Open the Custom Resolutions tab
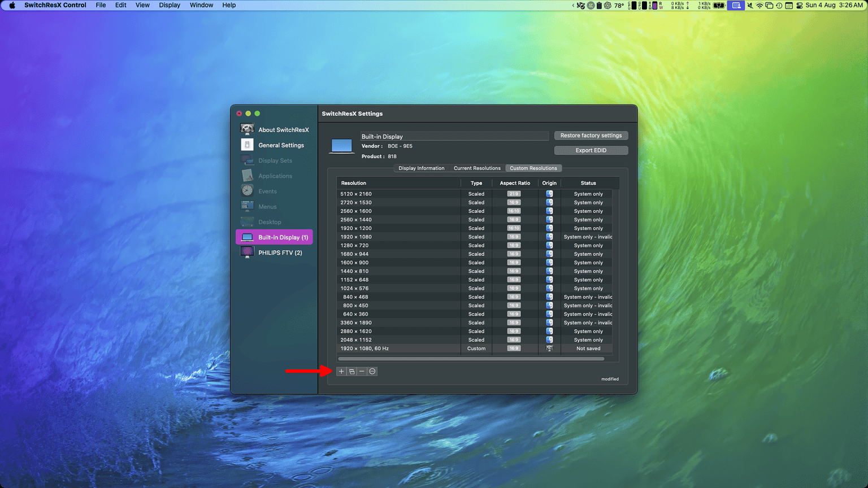Screen dimensions: 868x488 tap(533, 168)
